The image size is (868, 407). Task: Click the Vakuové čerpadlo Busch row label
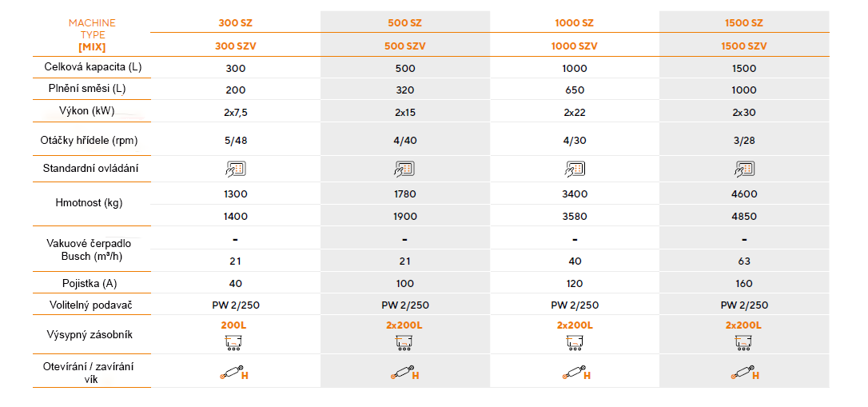point(92,249)
